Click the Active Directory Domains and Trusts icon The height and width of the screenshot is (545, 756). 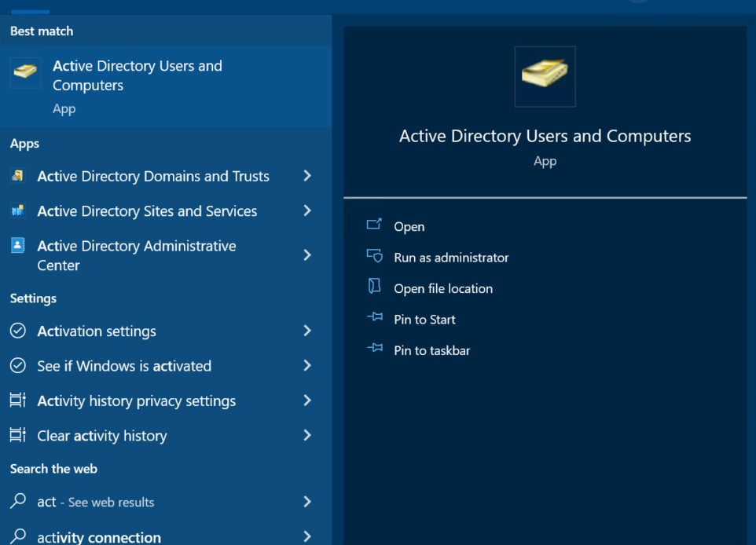pyautogui.click(x=17, y=176)
